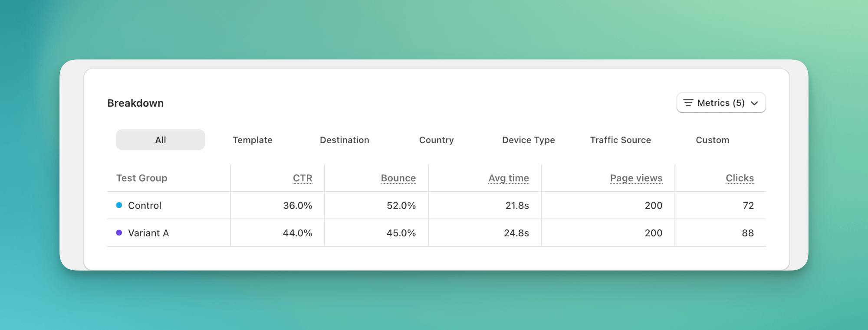This screenshot has height=330, width=868.
Task: Click the Avg time column header
Action: pyautogui.click(x=509, y=178)
